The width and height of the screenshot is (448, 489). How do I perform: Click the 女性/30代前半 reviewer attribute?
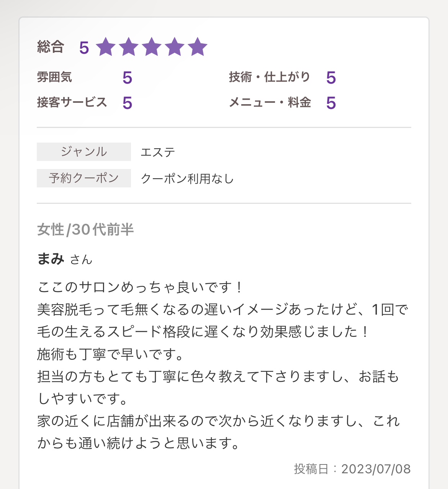coord(85,230)
